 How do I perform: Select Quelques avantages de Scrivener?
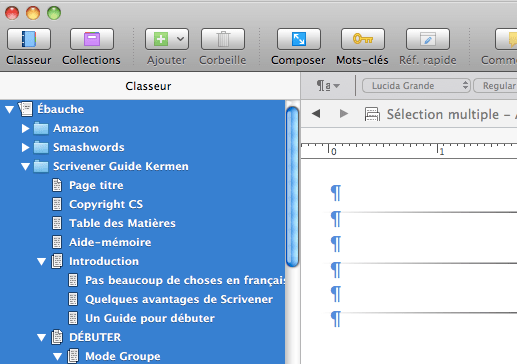(179, 299)
